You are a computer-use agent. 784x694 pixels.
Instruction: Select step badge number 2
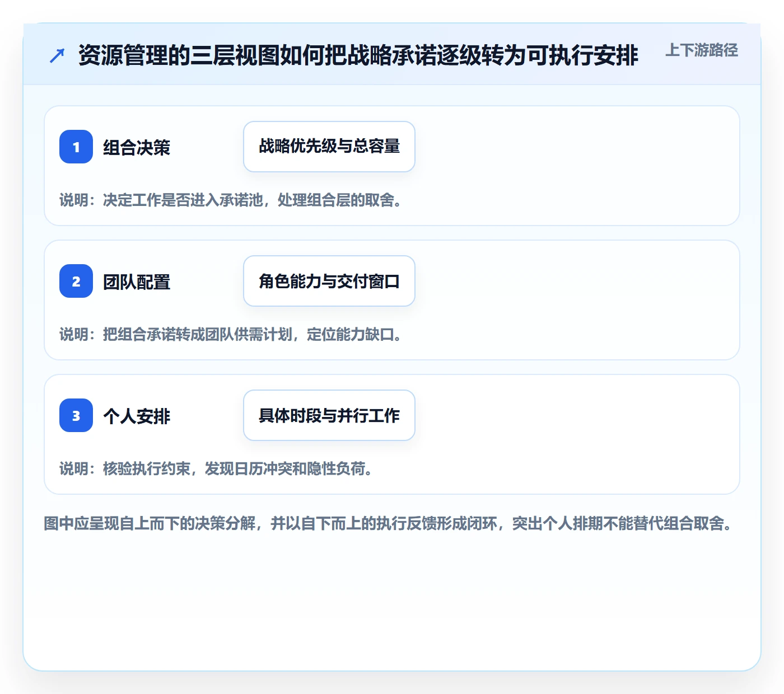pos(76,281)
